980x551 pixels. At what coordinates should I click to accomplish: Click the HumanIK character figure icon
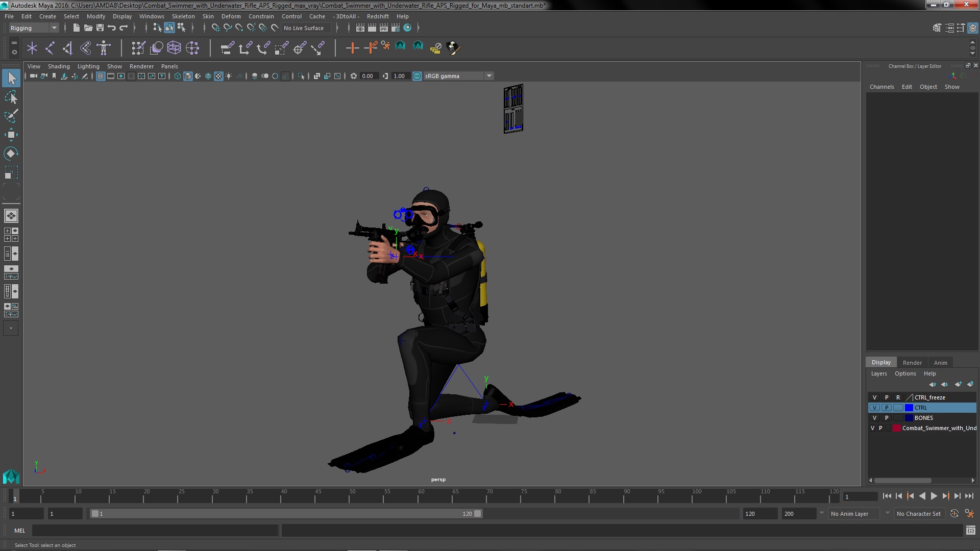point(104,48)
